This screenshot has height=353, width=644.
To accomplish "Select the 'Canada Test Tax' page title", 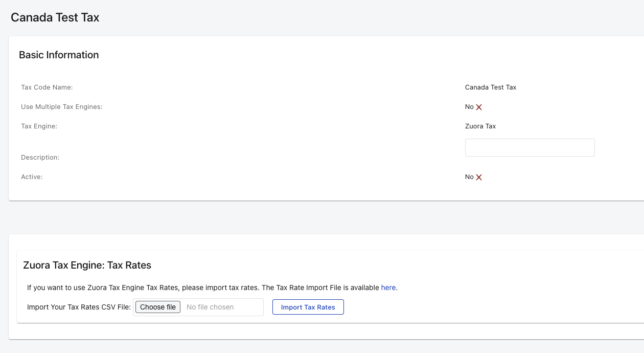I will 55,17.
